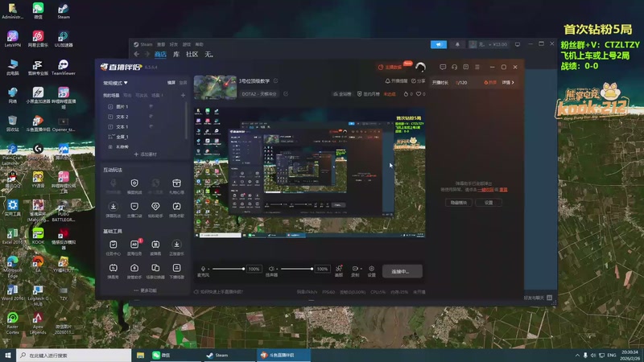Viewport: 644px width, 362px height.
Task: Open the AD 广告任务 tool with red badge
Action: coord(134,248)
